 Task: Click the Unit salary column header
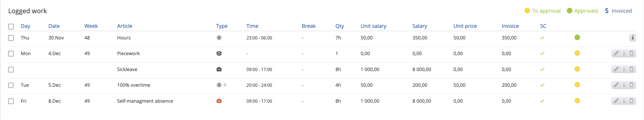tap(373, 26)
